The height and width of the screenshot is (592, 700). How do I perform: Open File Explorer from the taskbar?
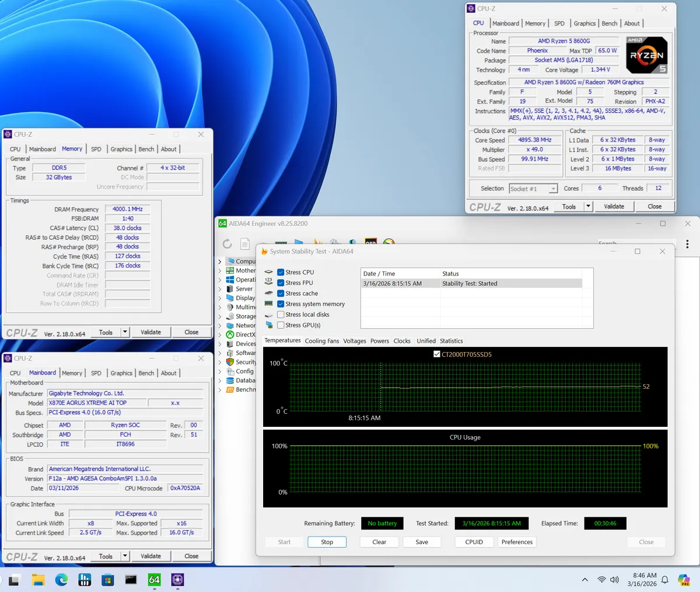[x=38, y=579]
